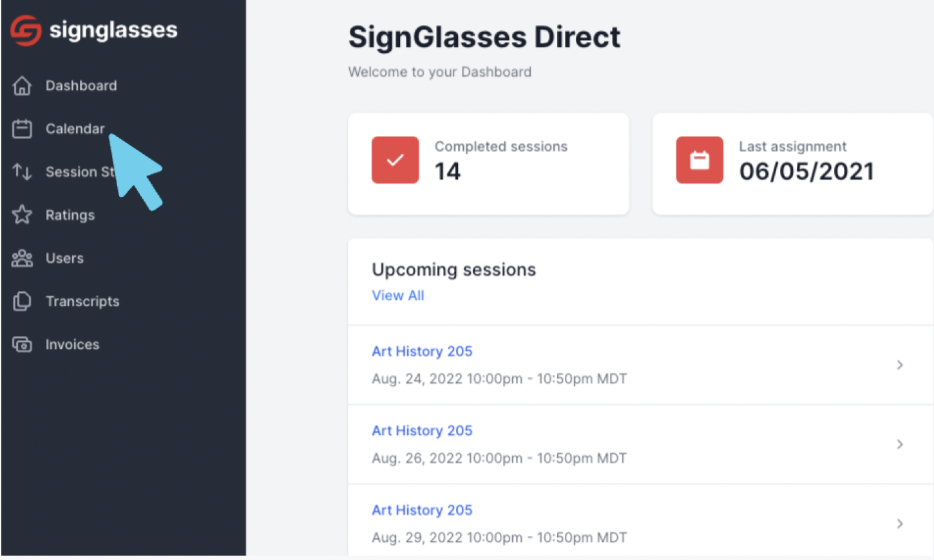Click the red Last assignment calendar icon

tap(700, 160)
